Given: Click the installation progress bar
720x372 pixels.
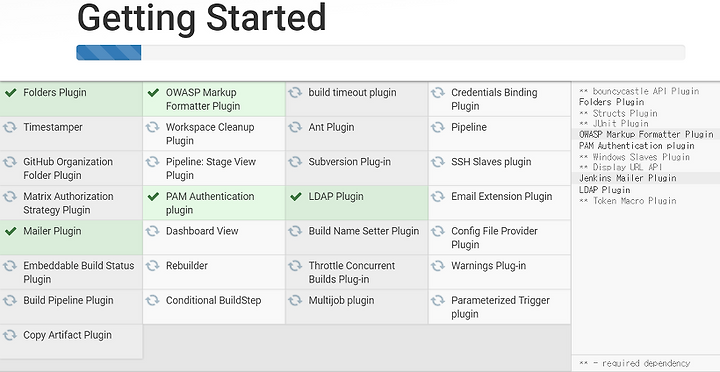Looking at the screenshot, I should coord(381,52).
